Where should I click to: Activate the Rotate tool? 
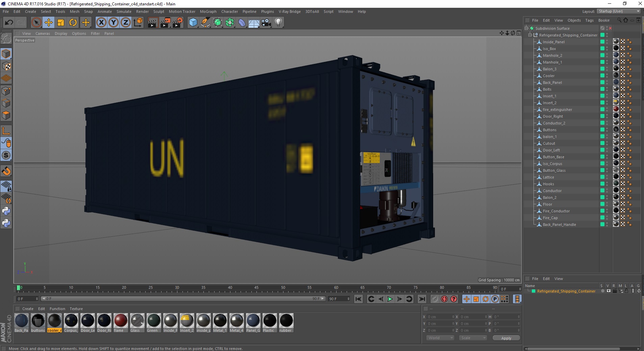click(x=73, y=23)
